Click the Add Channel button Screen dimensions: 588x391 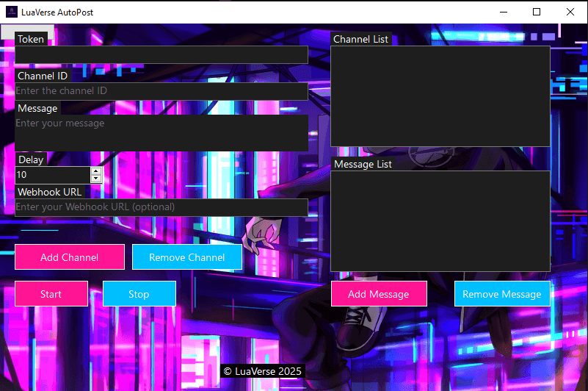(x=70, y=257)
